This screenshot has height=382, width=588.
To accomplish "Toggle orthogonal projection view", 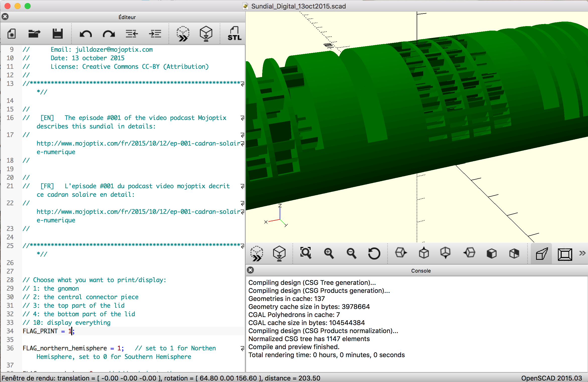I will [x=565, y=254].
